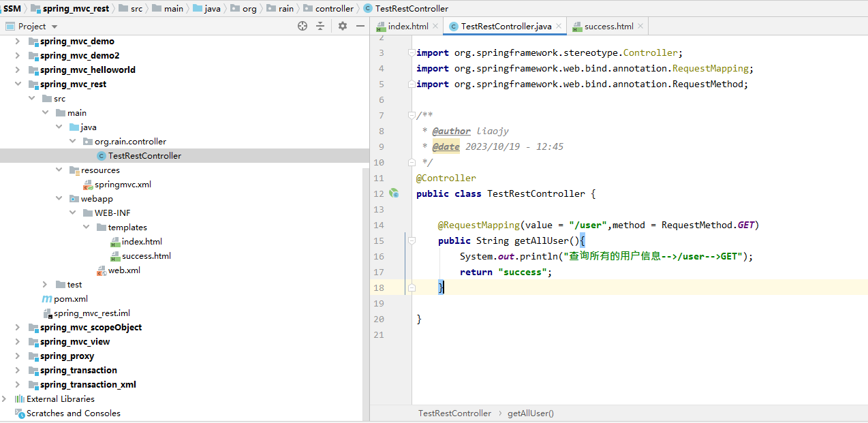Select springmvc.xml in the Project tree
868x423 pixels.
pyautogui.click(x=123, y=185)
